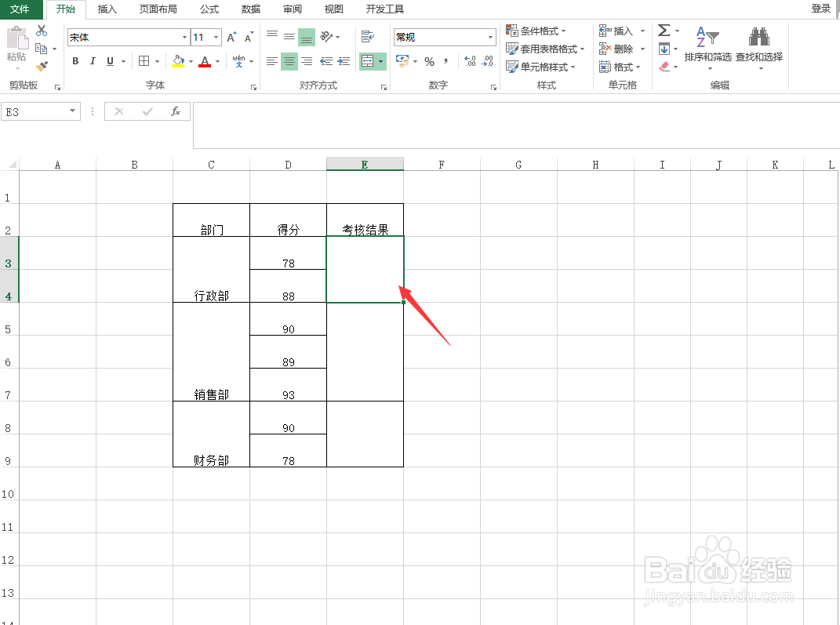The height and width of the screenshot is (625, 840).
Task: Open the 字体 group dialog launcher
Action: click(254, 87)
